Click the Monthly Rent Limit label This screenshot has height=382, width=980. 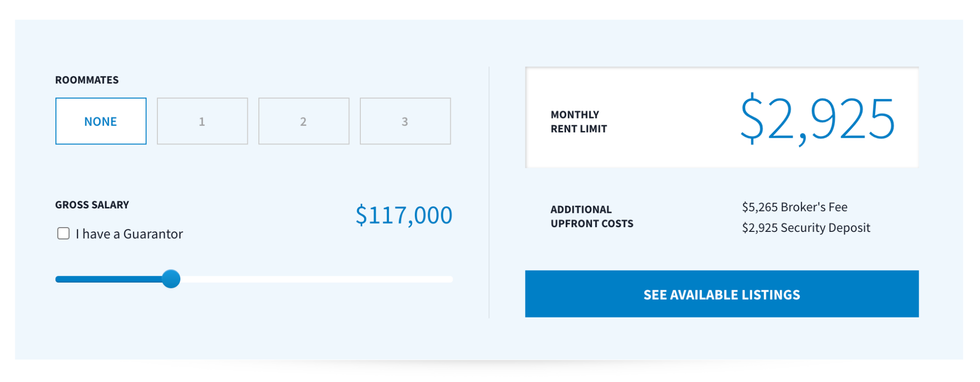(x=579, y=121)
